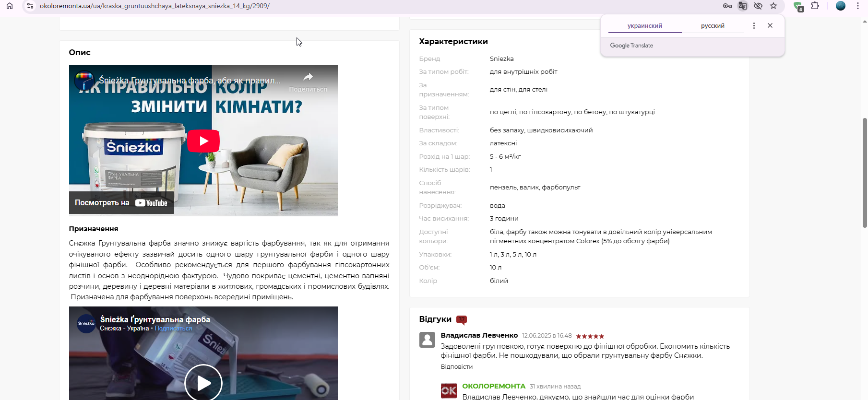The height and width of the screenshot is (400, 868).
Task: Open site information icon in address bar
Action: coord(30,6)
